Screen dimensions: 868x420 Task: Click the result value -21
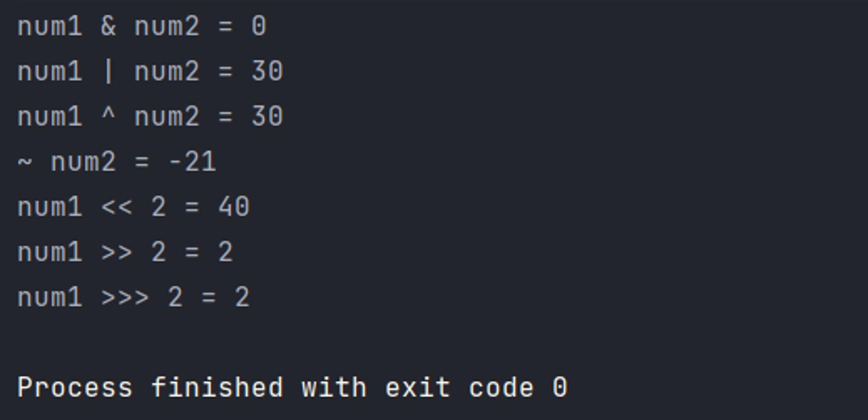(192, 162)
